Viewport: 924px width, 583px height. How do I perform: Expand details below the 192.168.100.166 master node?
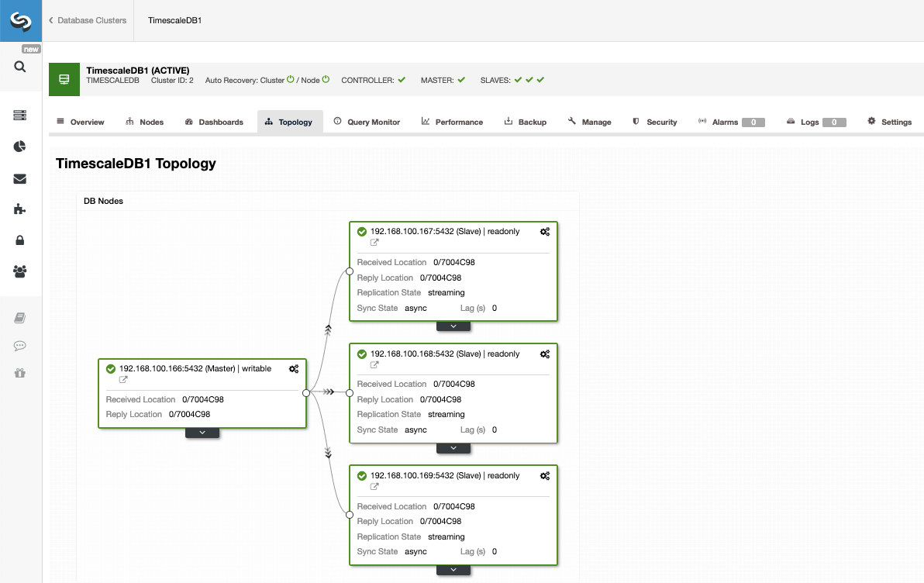point(202,433)
